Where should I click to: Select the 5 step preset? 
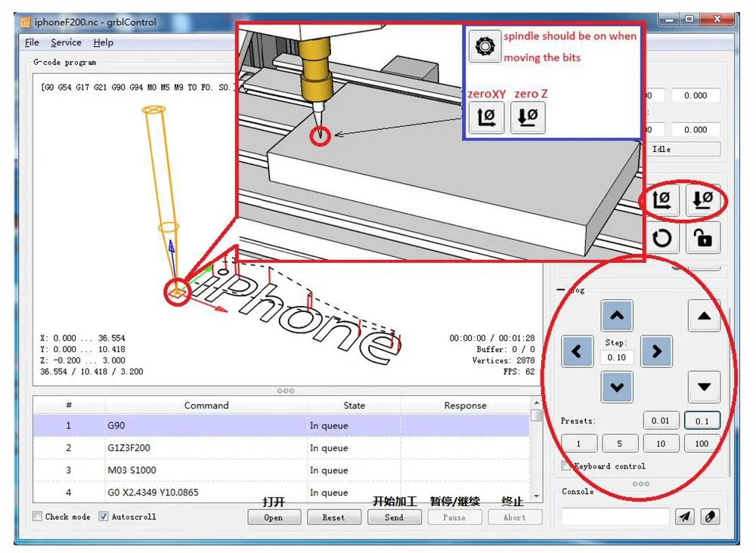click(620, 443)
